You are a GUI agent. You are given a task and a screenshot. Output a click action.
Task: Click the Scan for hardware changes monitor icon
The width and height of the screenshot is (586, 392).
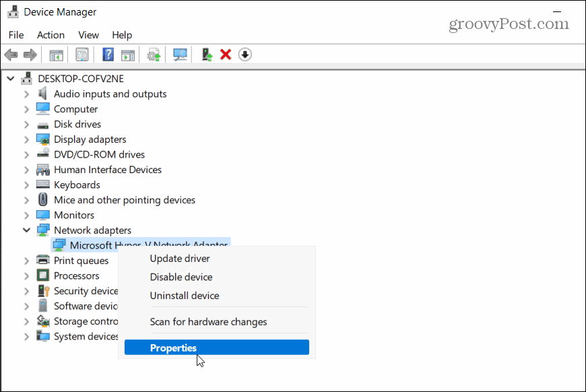[180, 55]
